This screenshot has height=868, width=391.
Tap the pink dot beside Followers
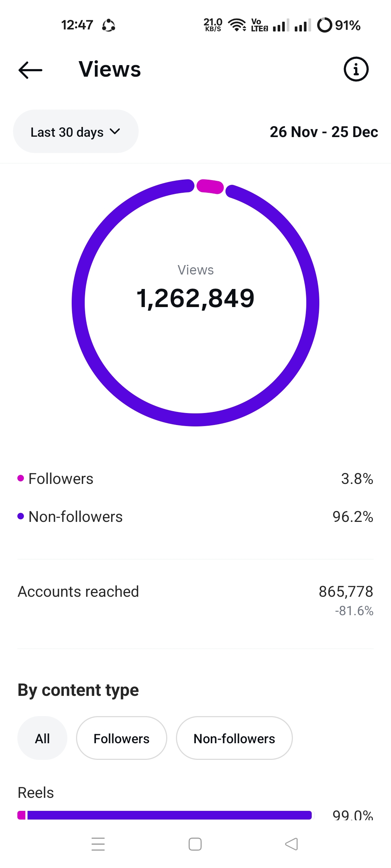click(21, 478)
